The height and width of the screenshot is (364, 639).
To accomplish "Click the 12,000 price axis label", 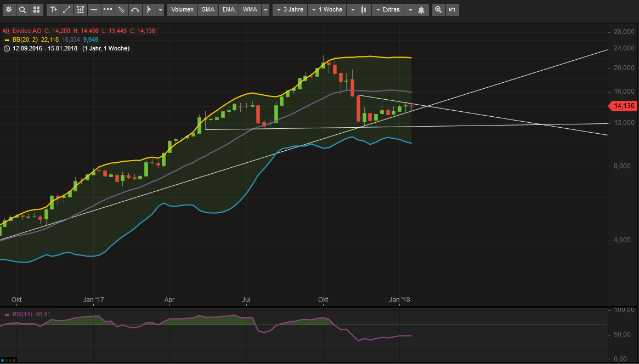I will [624, 123].
